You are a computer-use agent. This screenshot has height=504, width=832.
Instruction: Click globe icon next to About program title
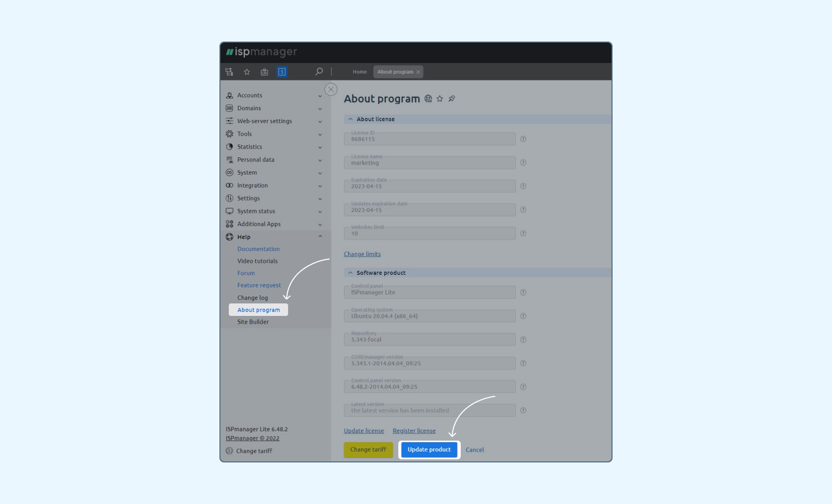(428, 99)
